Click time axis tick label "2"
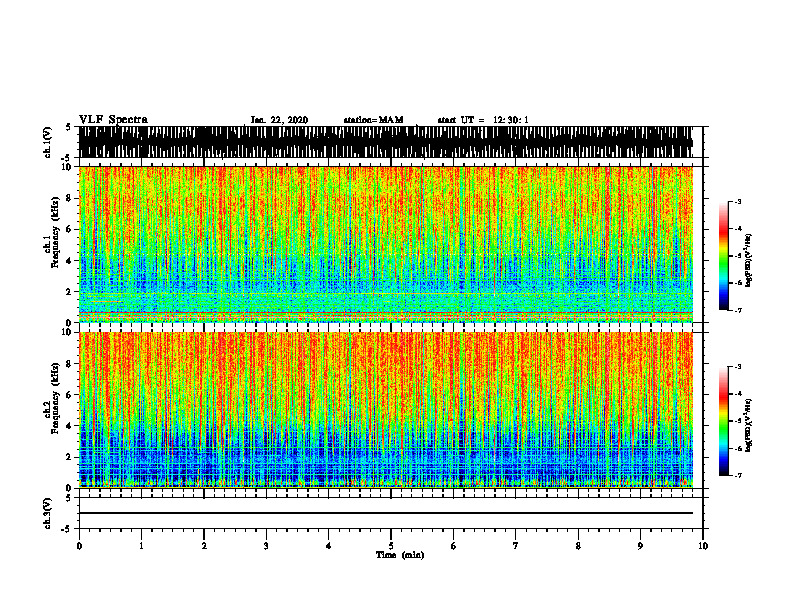This screenshot has width=792, height=612. [204, 546]
